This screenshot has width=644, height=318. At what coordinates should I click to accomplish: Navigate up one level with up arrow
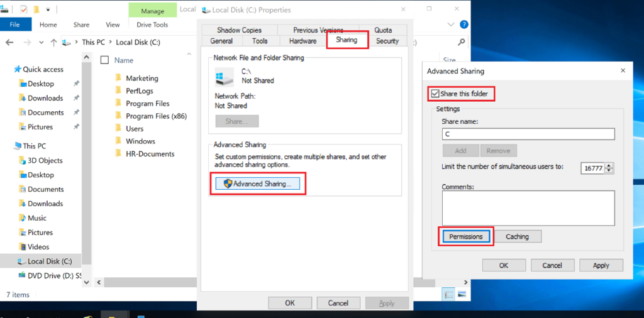[x=54, y=42]
